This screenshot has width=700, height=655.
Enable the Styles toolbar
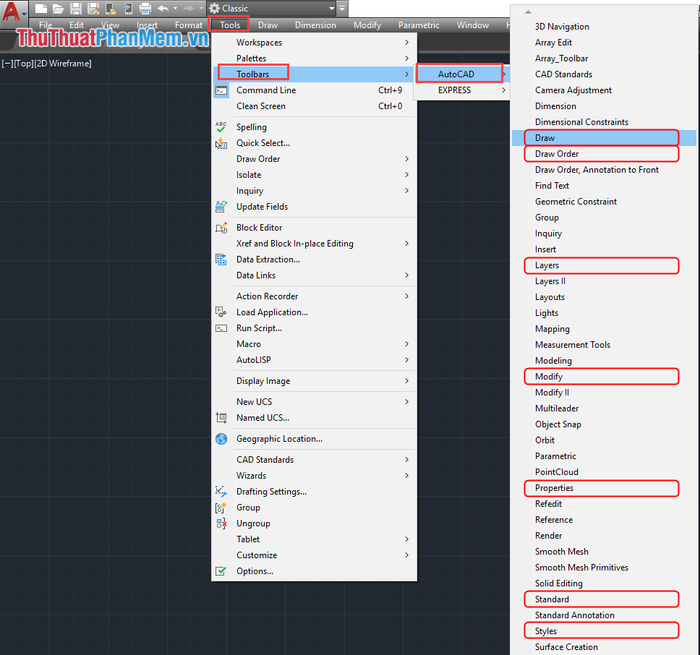coord(604,631)
